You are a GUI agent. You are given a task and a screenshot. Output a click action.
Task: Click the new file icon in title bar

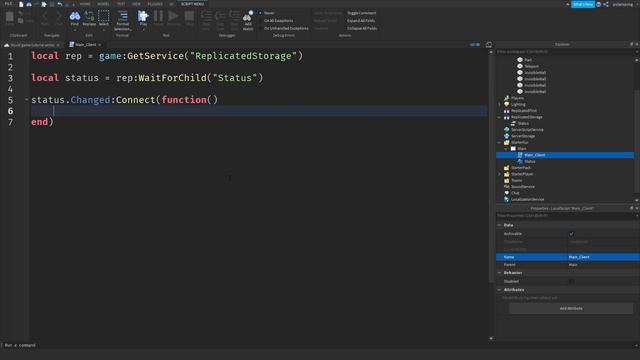21,4
